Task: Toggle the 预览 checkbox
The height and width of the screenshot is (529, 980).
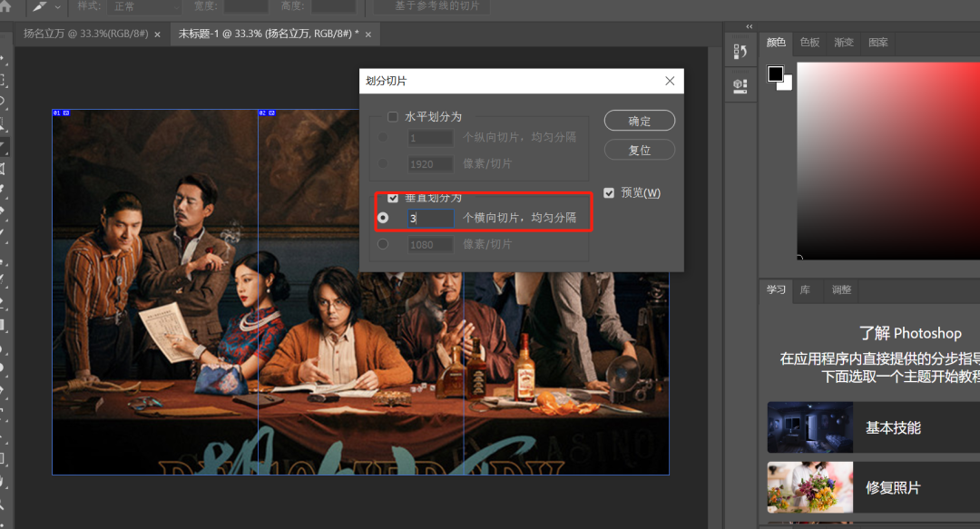Action: (609, 192)
